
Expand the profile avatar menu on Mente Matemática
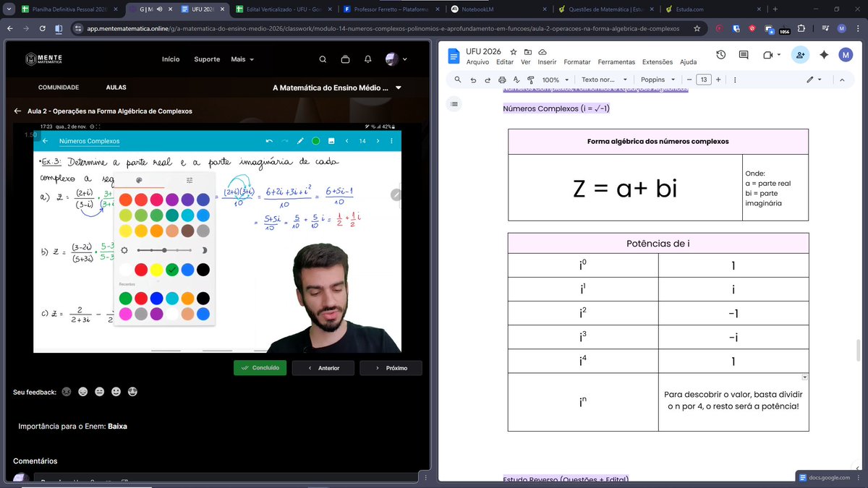(396, 59)
